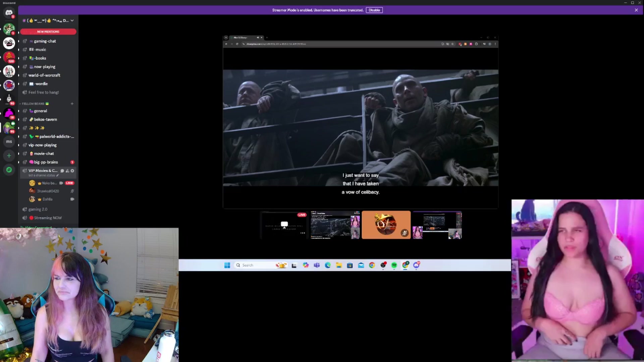
Task: Reload page in the streamed browser window
Action: point(237,44)
